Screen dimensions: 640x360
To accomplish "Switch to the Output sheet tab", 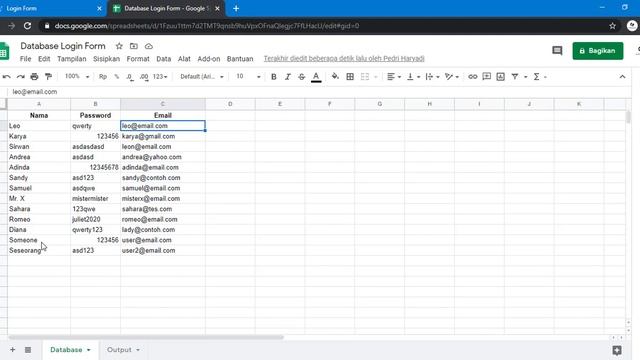I will (119, 350).
